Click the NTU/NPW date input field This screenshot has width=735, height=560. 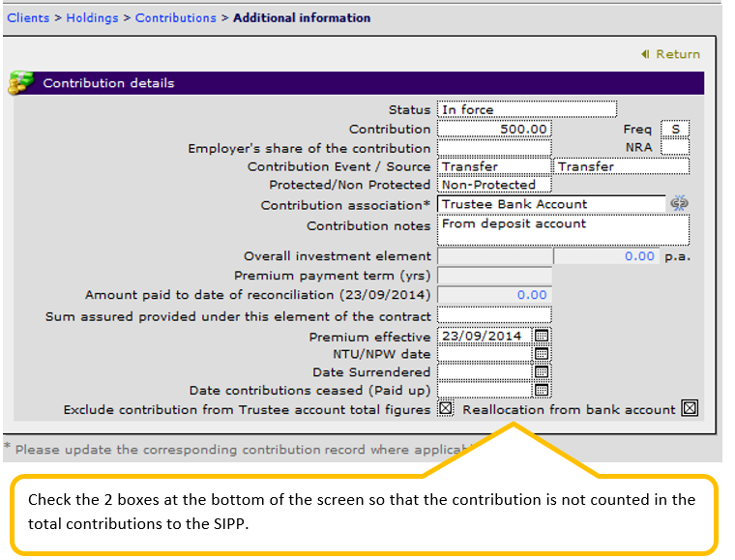(485, 354)
